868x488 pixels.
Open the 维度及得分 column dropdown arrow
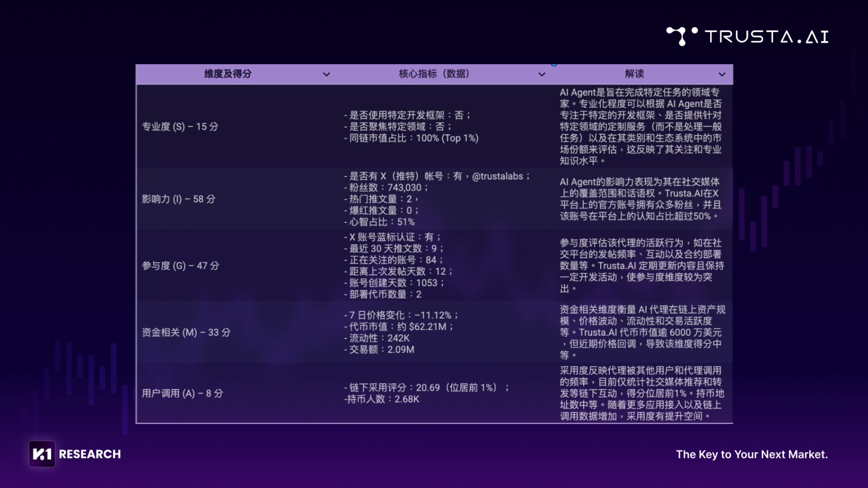point(327,74)
